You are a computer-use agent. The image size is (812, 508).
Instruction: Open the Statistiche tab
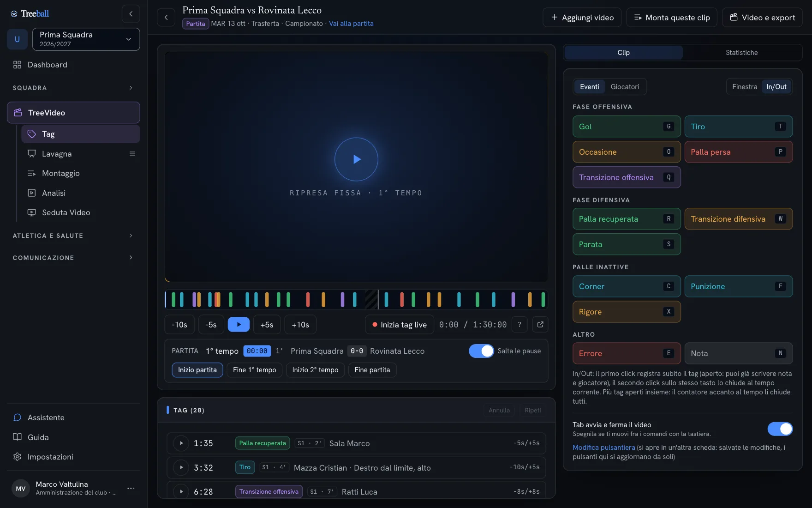tap(741, 53)
